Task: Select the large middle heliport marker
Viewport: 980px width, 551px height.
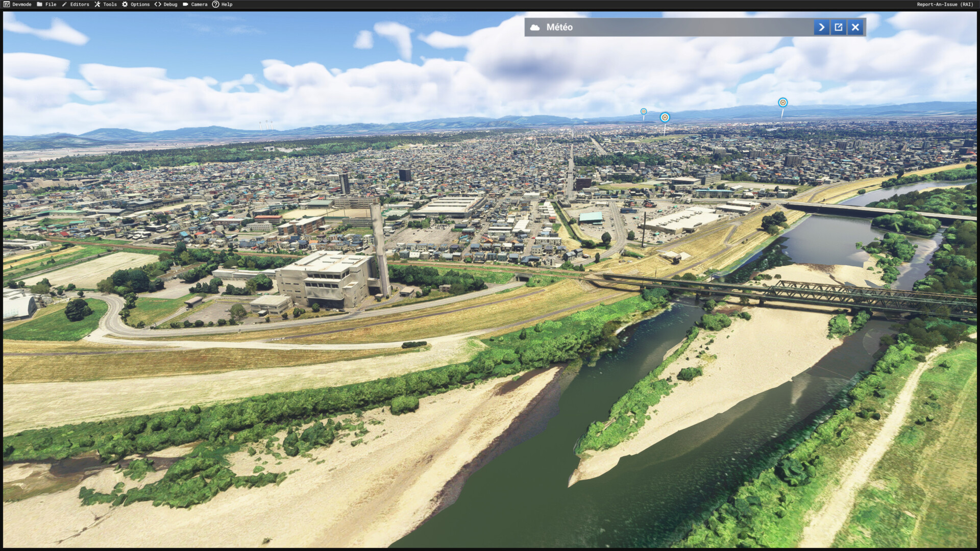Action: 665,117
